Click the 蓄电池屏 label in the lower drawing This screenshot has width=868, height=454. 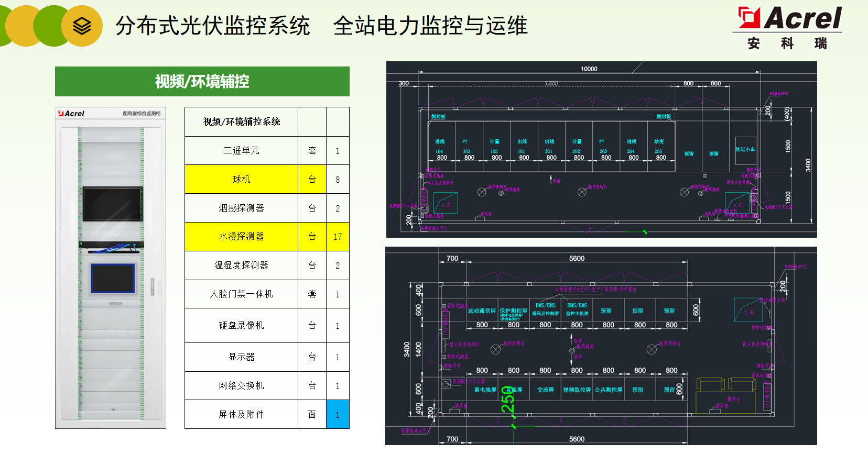pos(485,390)
